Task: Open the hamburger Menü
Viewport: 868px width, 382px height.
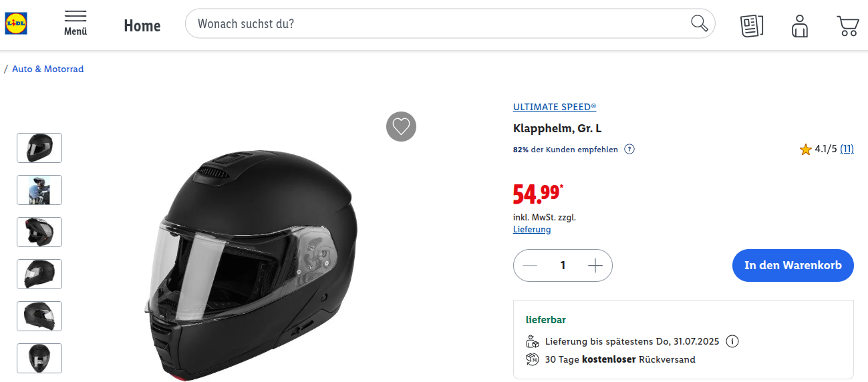Action: click(x=76, y=23)
